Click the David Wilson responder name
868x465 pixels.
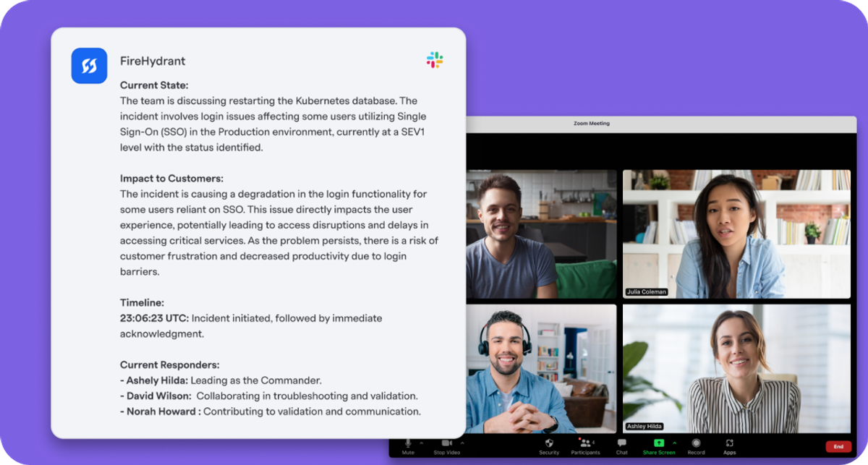[x=159, y=396]
